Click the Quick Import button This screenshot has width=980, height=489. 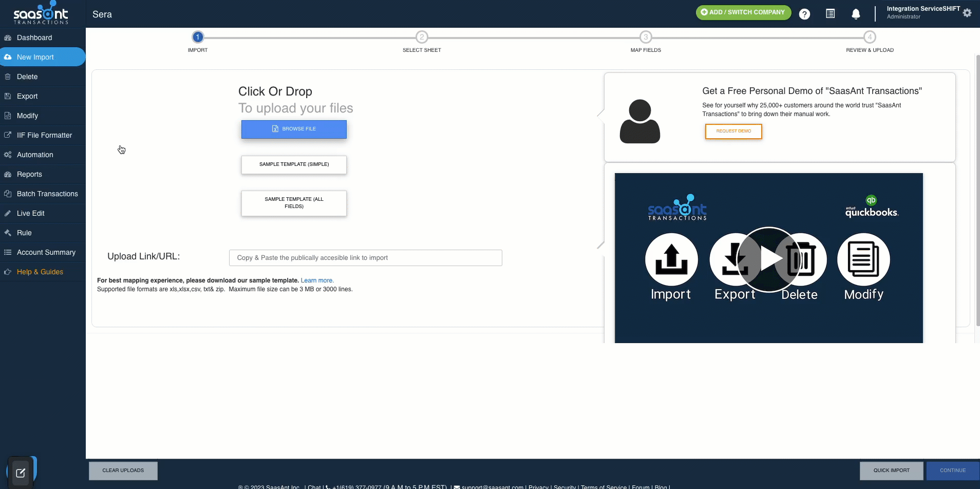point(891,471)
